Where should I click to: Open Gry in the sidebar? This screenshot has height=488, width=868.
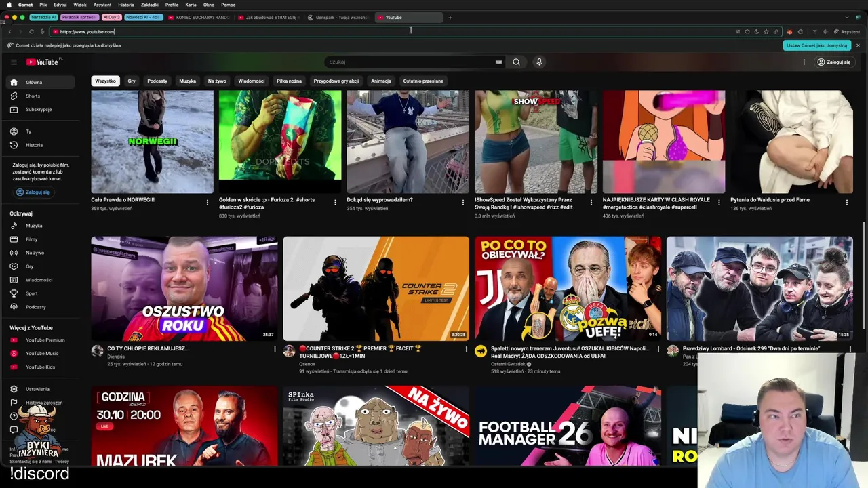tap(41, 266)
